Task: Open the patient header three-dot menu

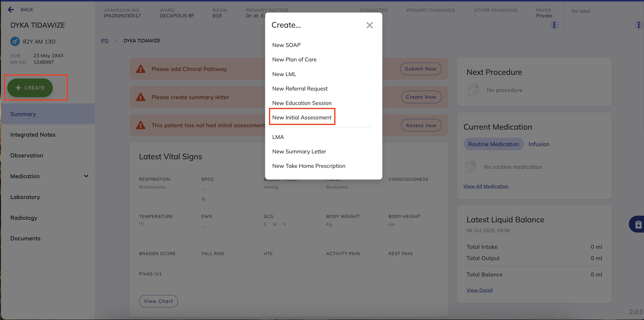Action: [554, 25]
